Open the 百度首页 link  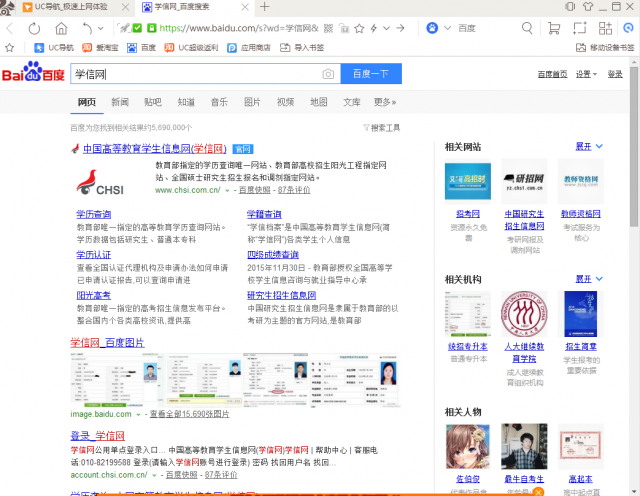point(552,74)
